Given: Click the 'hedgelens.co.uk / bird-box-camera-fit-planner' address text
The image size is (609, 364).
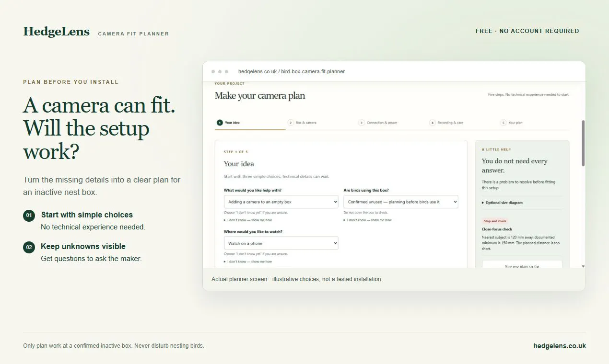Looking at the screenshot, I should coord(292,71).
